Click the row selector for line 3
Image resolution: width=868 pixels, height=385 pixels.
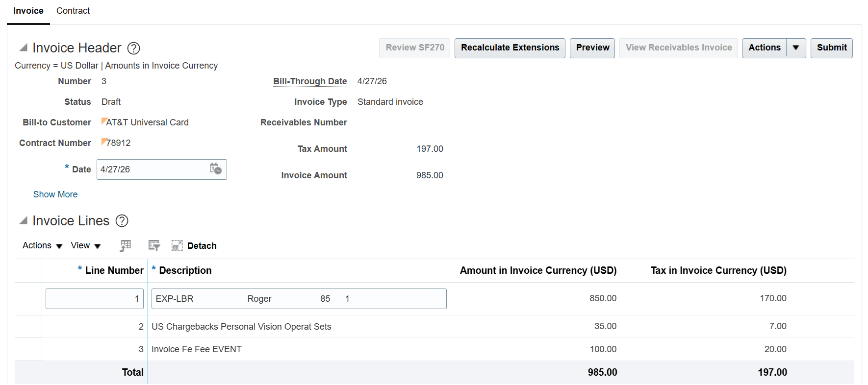pos(28,349)
